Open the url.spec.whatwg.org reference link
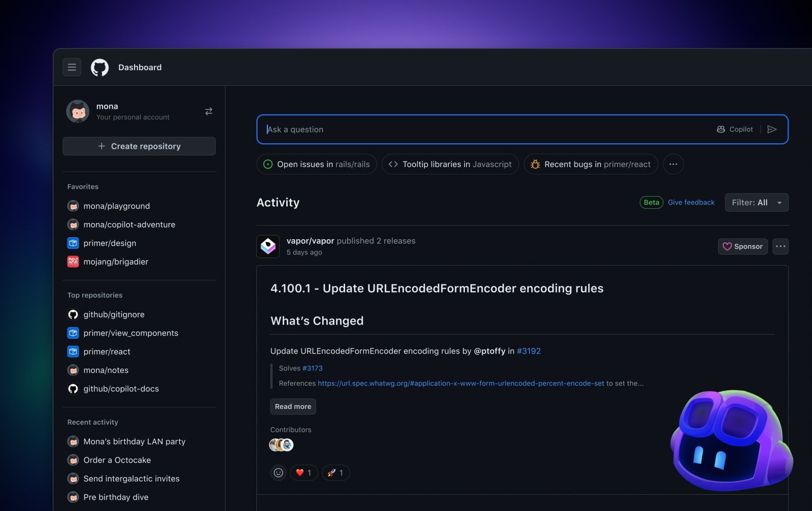This screenshot has height=511, width=812. 461,384
